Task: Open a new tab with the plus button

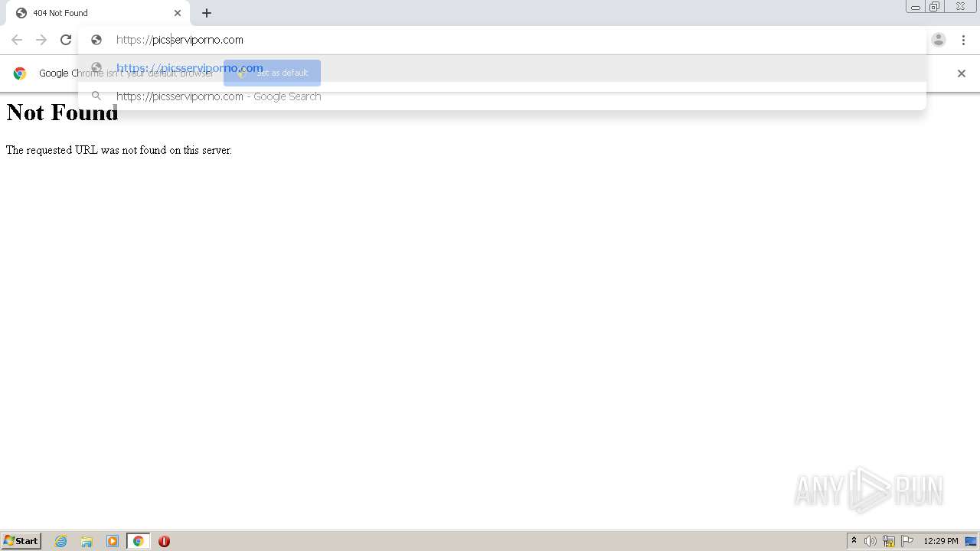Action: [207, 13]
